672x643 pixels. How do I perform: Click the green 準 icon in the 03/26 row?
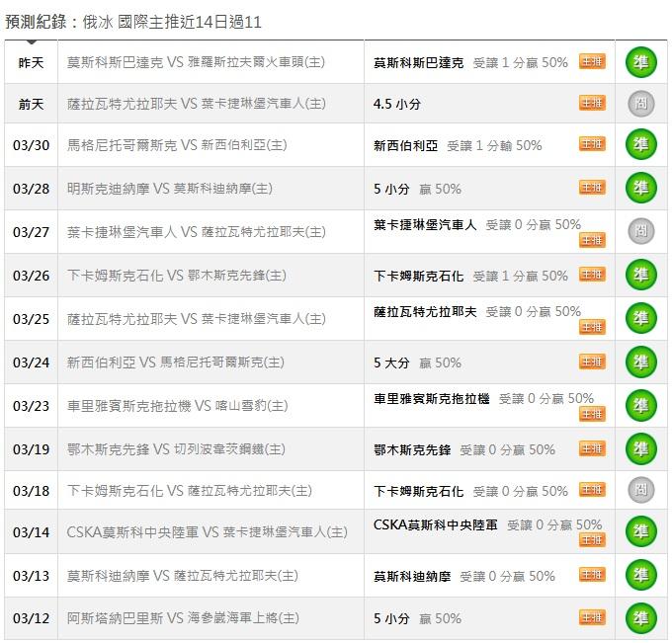(x=640, y=275)
